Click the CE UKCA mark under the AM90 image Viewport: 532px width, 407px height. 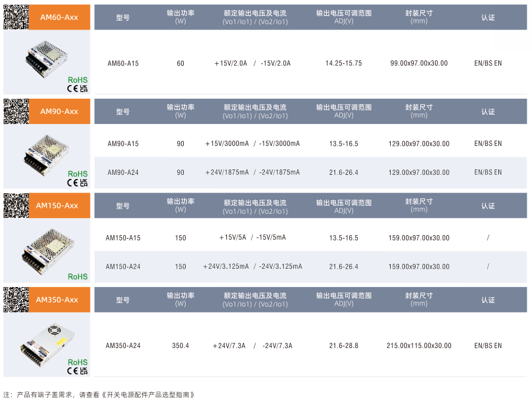point(77,183)
